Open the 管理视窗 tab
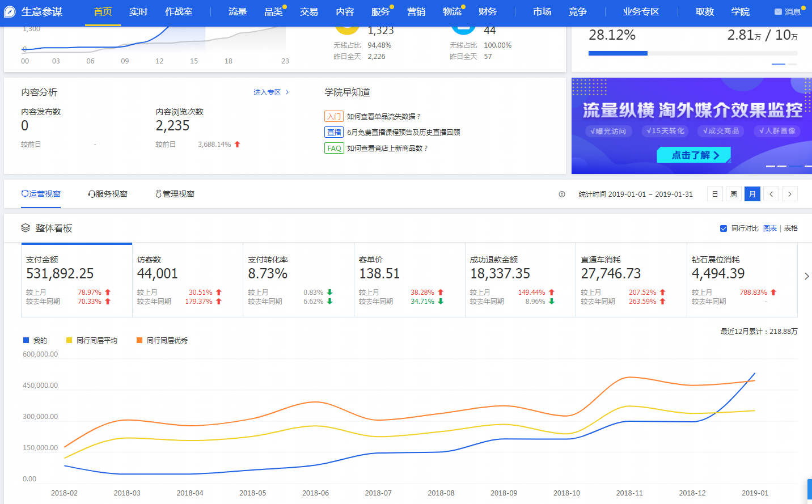The image size is (812, 504). tap(175, 194)
